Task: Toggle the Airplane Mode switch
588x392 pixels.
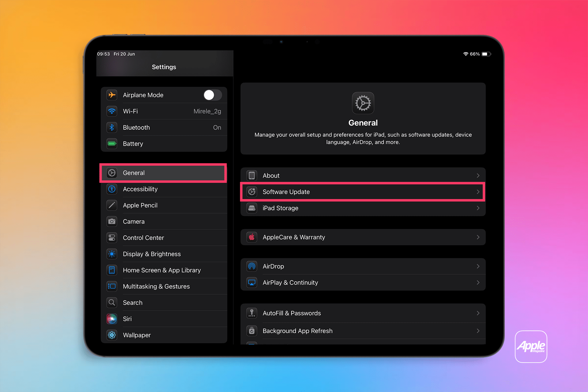Action: tap(213, 95)
